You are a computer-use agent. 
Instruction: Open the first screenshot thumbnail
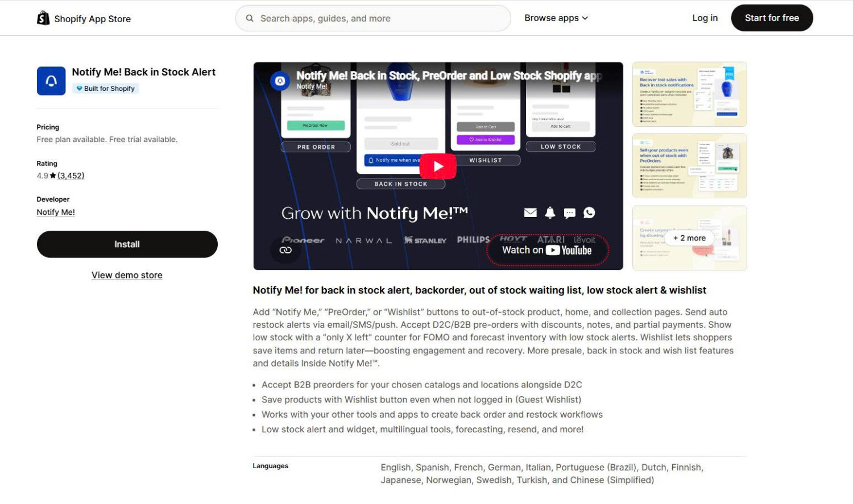689,94
